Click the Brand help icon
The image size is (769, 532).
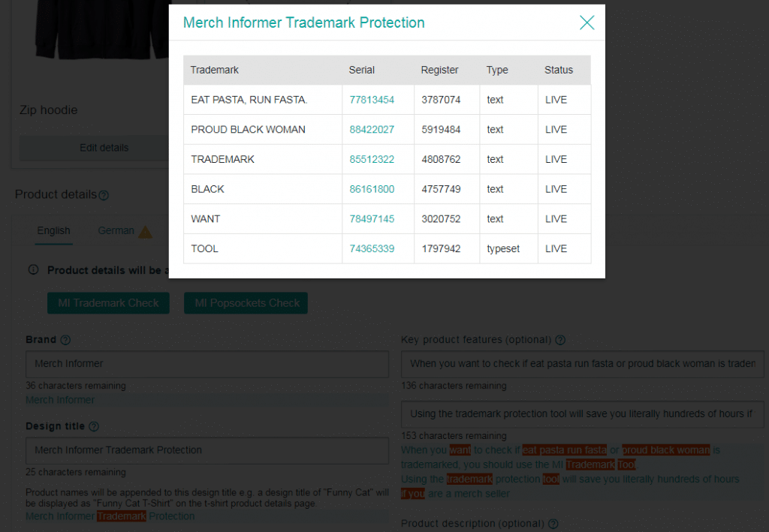pos(65,340)
